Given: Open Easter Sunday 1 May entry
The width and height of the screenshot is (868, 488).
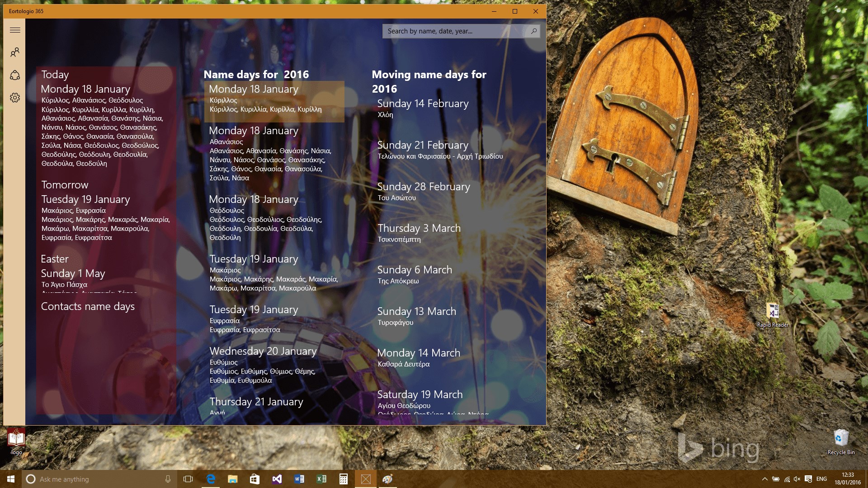Looking at the screenshot, I should [x=73, y=273].
